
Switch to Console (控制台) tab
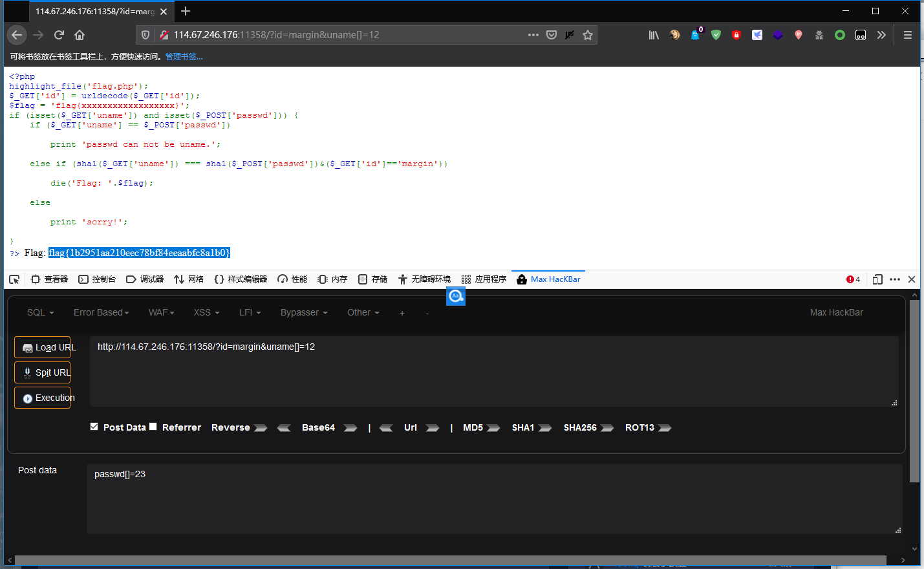[x=97, y=279]
